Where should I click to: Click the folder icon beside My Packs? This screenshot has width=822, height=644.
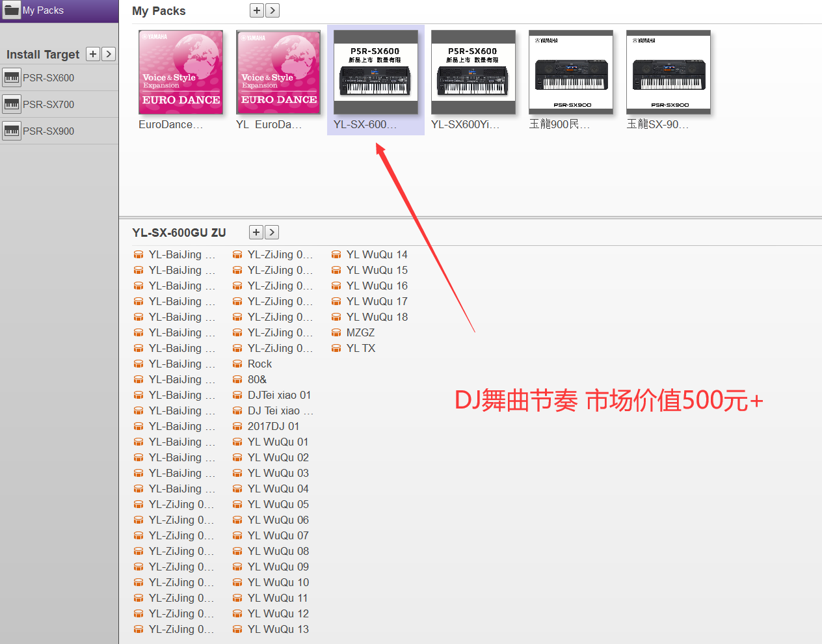tap(12, 10)
